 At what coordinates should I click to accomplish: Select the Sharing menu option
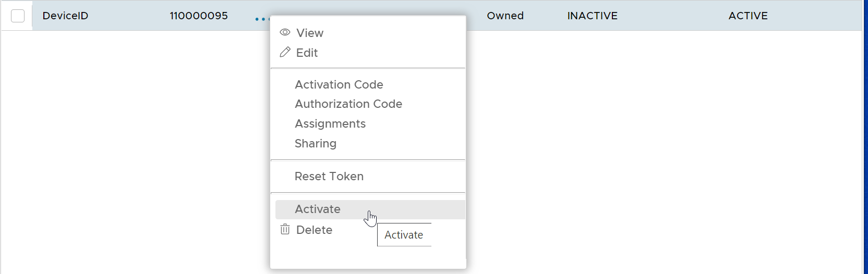(315, 143)
